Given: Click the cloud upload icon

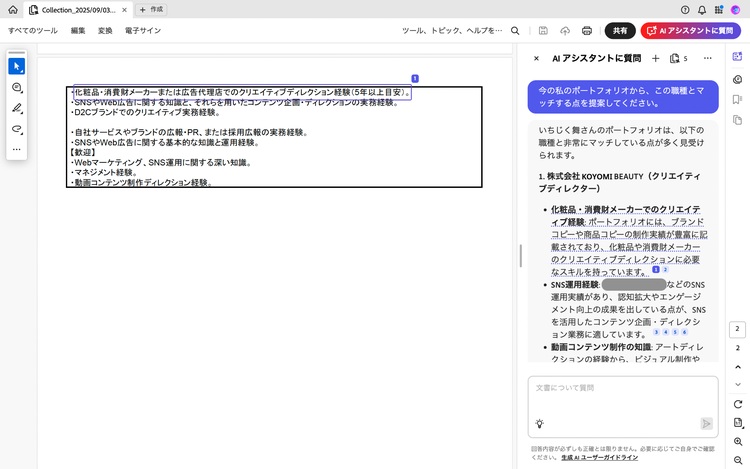Looking at the screenshot, I should [565, 31].
